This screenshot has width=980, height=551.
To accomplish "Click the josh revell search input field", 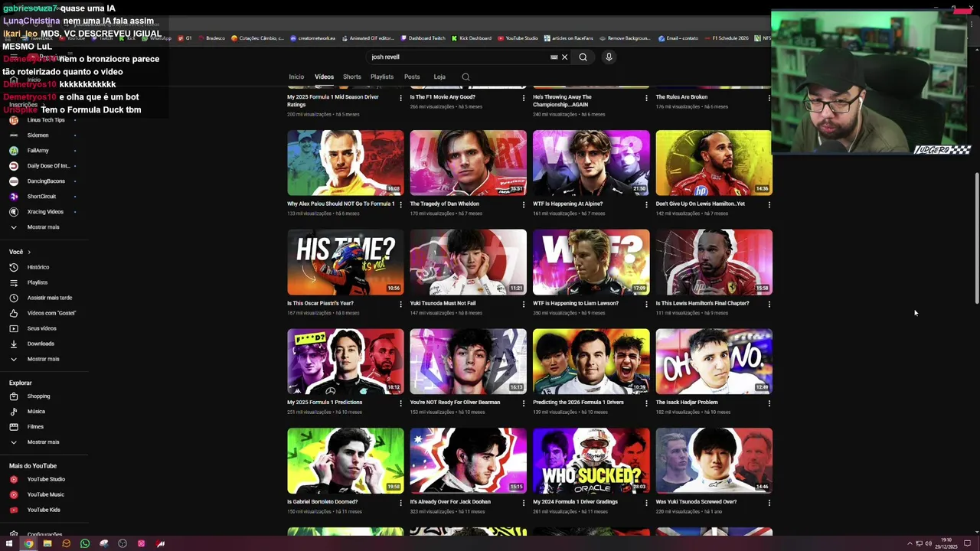I will click(457, 57).
